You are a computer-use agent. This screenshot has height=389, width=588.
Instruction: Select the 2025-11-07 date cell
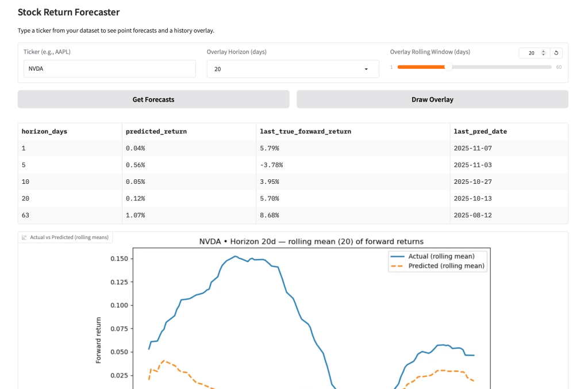tap(472, 148)
